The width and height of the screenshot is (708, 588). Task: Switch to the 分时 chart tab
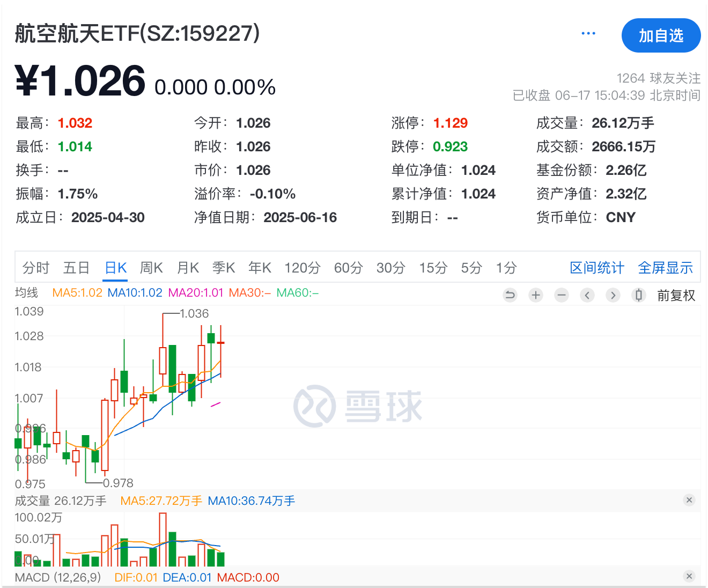pos(36,268)
